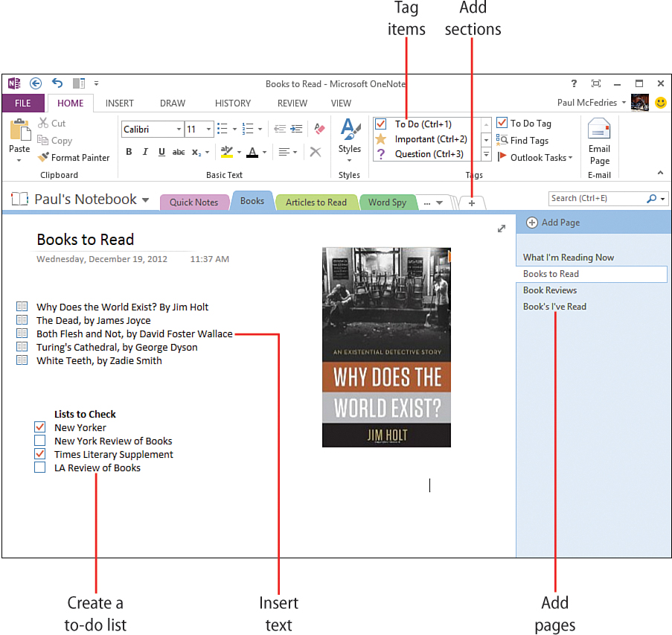Open the Articles to Read section tab
The height and width of the screenshot is (635, 672).
click(316, 202)
